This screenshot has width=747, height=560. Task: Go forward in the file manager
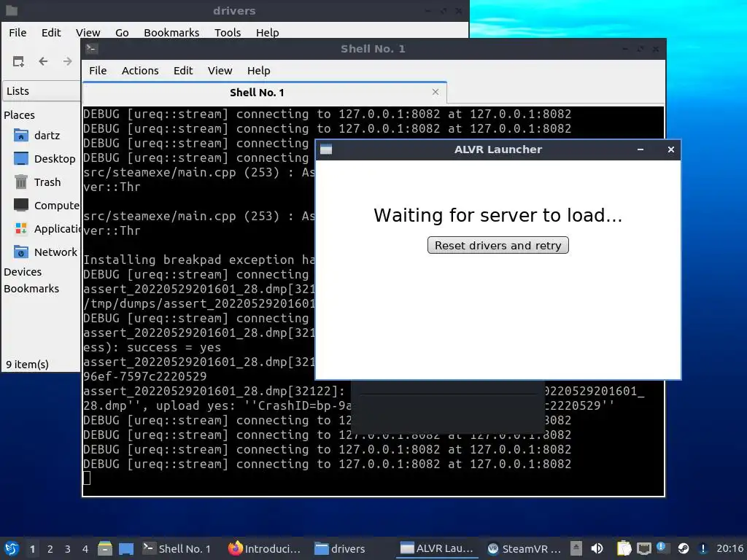(x=68, y=61)
